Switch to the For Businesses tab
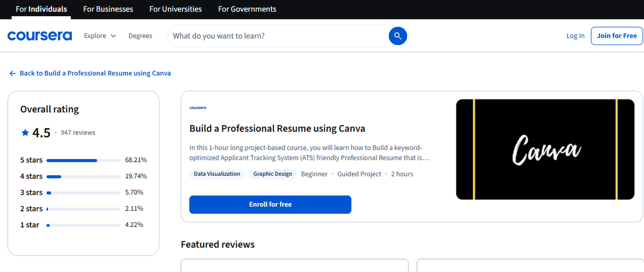 (x=108, y=9)
